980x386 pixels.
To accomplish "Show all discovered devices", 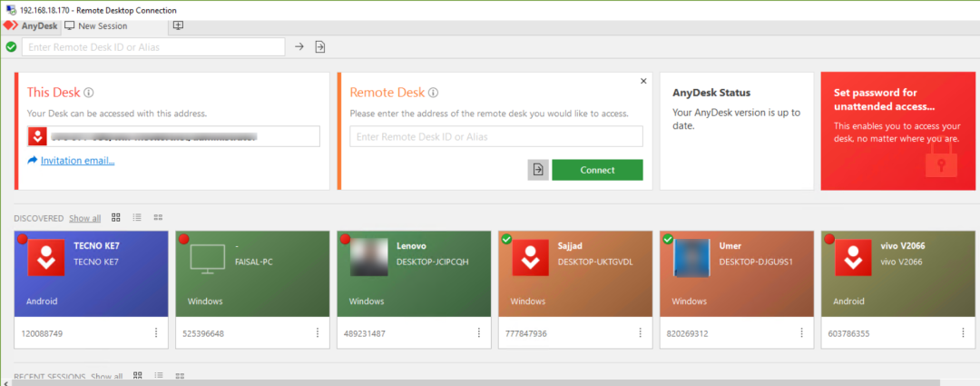I will [x=84, y=218].
